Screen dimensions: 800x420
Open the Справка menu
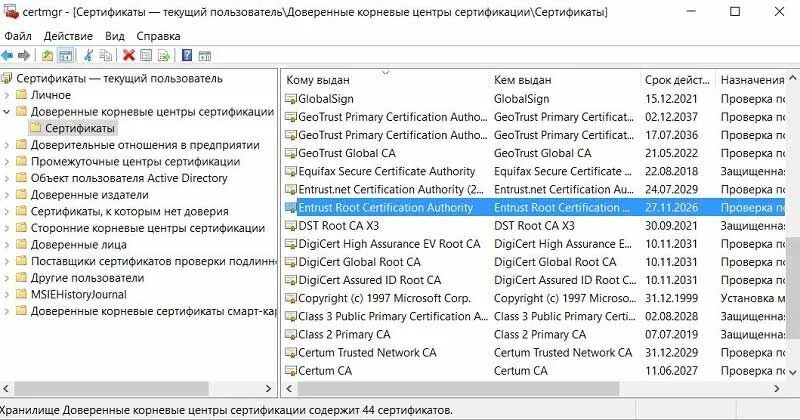pyautogui.click(x=158, y=36)
